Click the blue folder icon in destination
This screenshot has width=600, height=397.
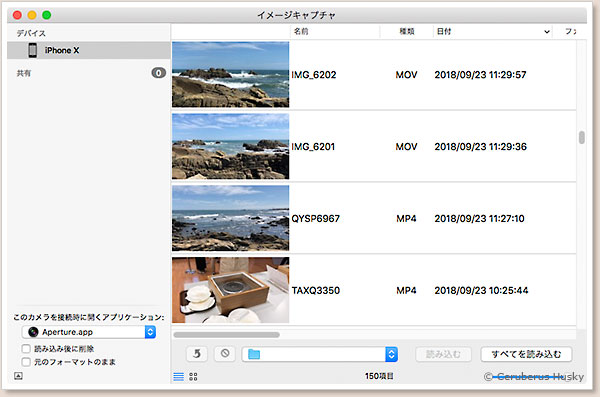pos(254,354)
